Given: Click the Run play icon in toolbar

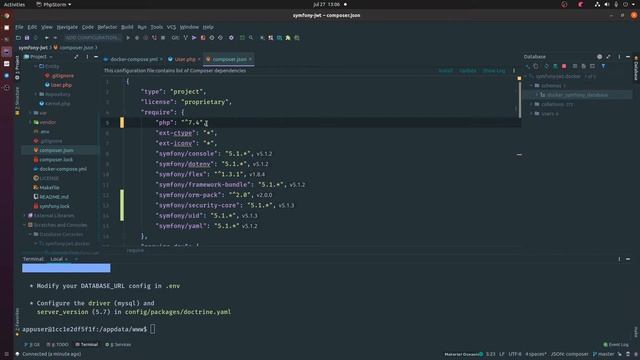Looking at the screenshot, I should click(128, 38).
